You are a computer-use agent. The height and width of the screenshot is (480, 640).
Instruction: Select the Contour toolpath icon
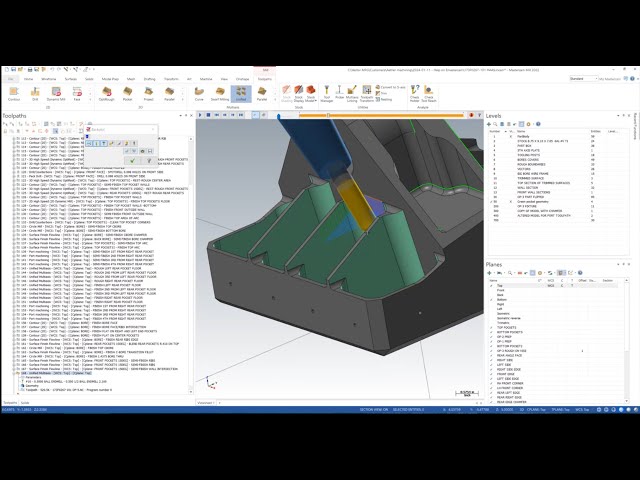point(14,93)
